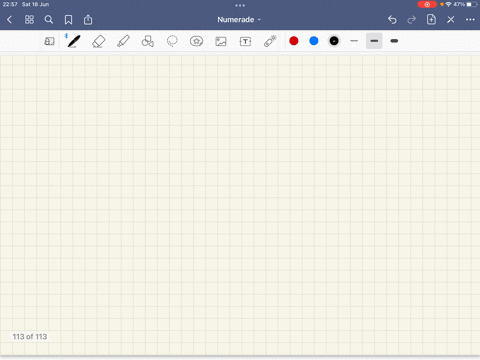Screen dimensions: 480x360
Task: Open the share and export menu
Action: coord(88,20)
